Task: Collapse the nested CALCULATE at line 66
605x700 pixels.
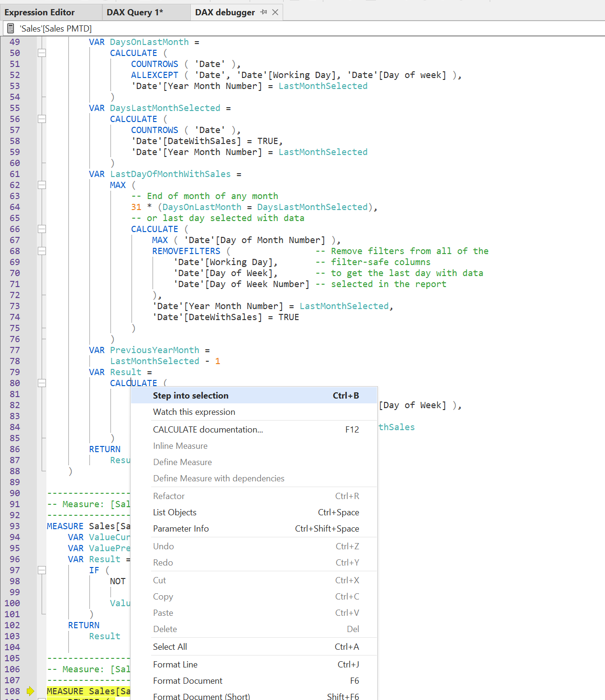Action: click(x=42, y=229)
